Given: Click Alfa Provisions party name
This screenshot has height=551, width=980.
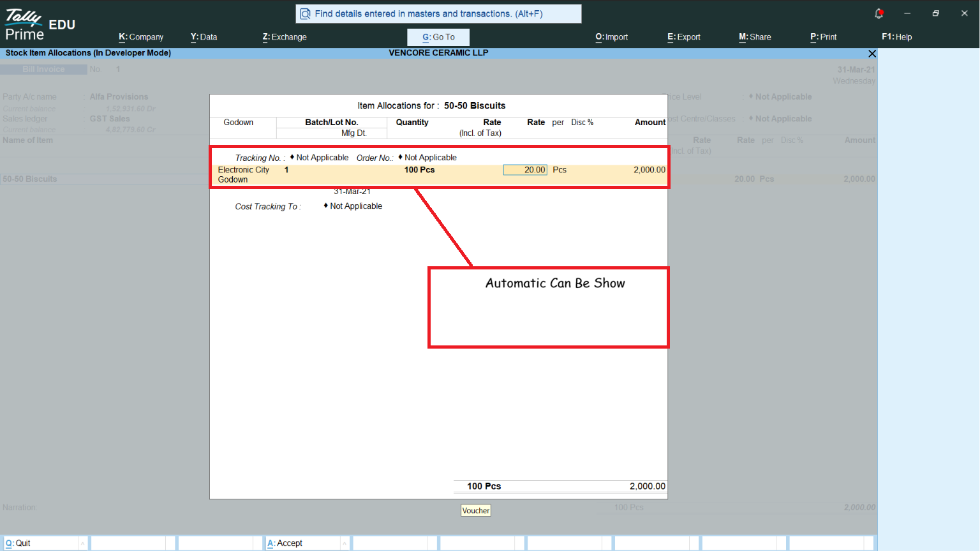Looking at the screenshot, I should [119, 97].
